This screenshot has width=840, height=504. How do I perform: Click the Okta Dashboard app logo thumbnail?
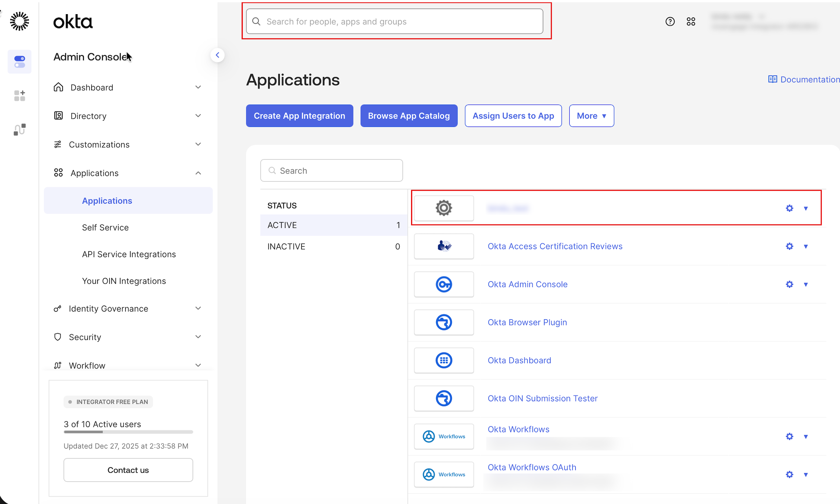pyautogui.click(x=444, y=360)
